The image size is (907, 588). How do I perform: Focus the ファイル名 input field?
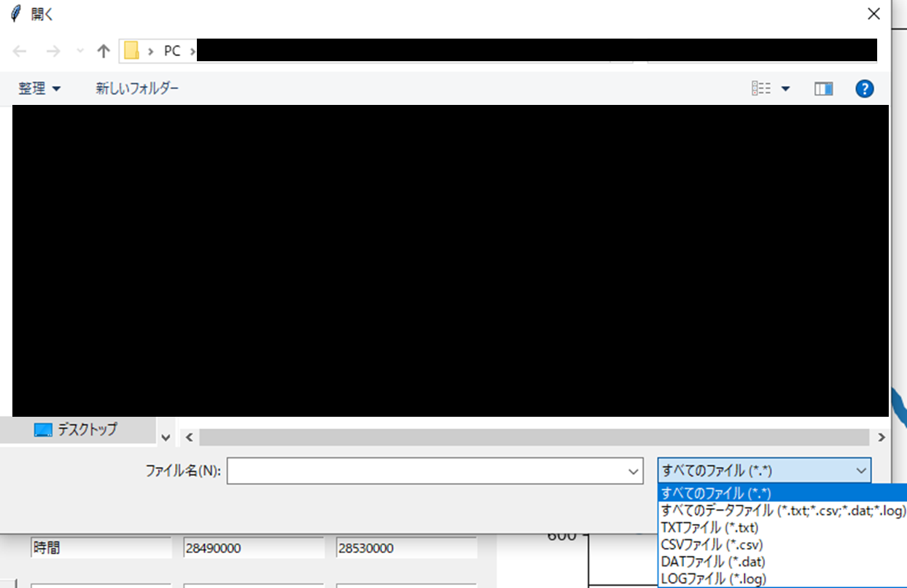coord(427,471)
